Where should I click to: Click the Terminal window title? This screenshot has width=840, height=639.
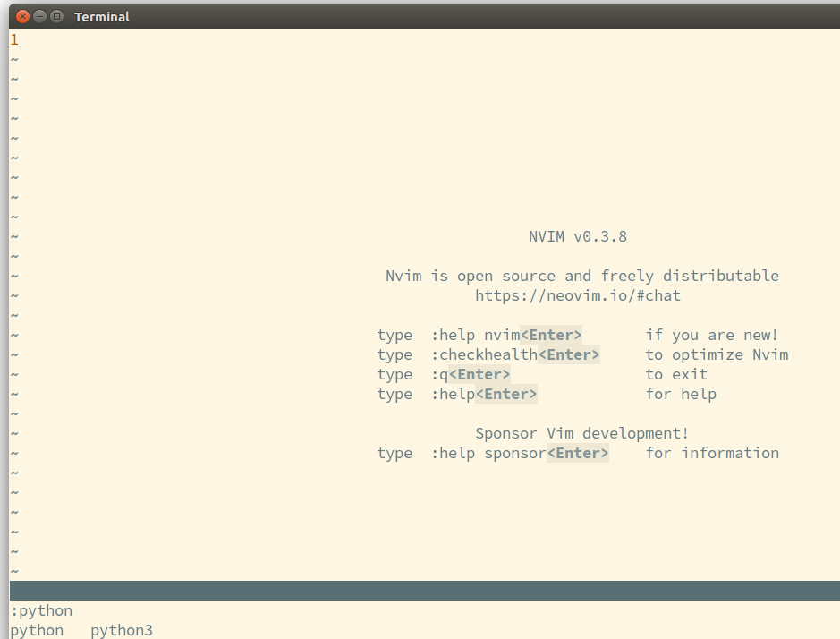click(x=102, y=17)
